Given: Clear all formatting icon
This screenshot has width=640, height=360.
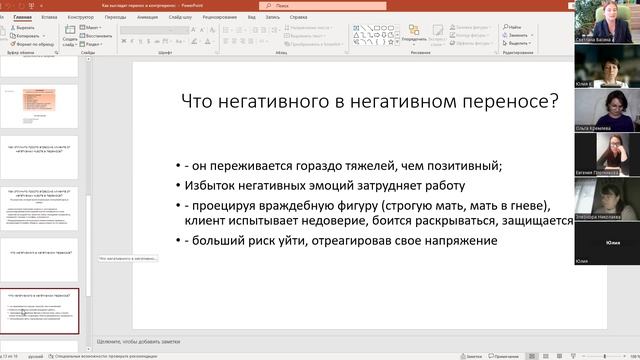Looking at the screenshot, I should [x=212, y=30].
